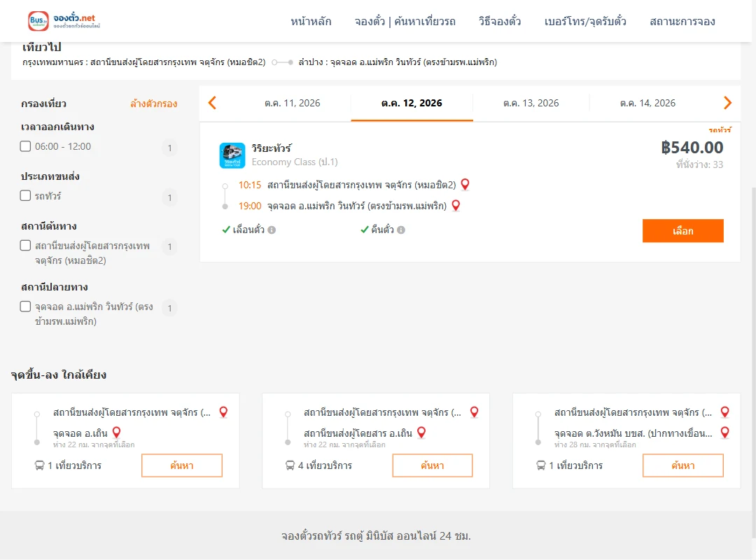
Task: Open map pin for หมอชิต2 departure at 10:15
Action: pos(465,184)
